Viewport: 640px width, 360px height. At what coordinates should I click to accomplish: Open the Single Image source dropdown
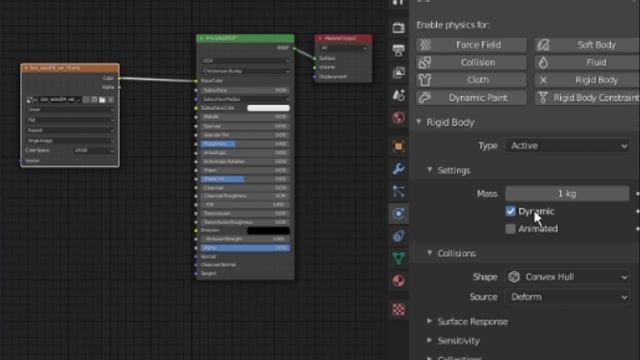click(70, 140)
